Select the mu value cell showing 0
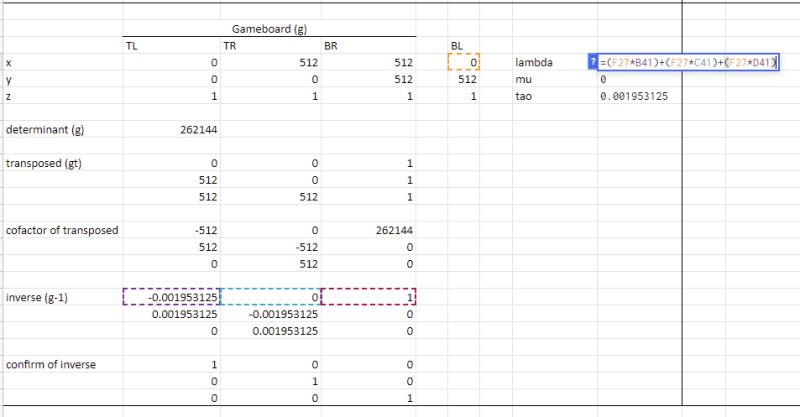800x417 pixels. click(x=640, y=79)
